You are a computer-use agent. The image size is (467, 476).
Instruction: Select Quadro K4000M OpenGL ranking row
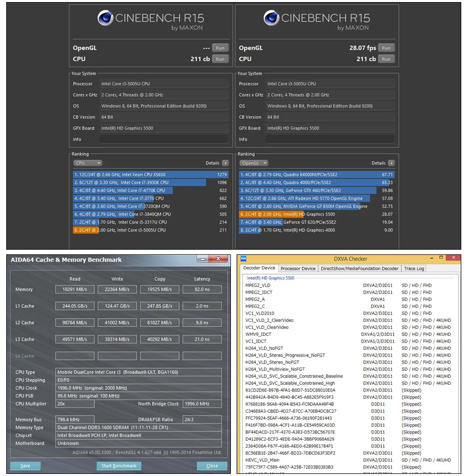(317, 174)
